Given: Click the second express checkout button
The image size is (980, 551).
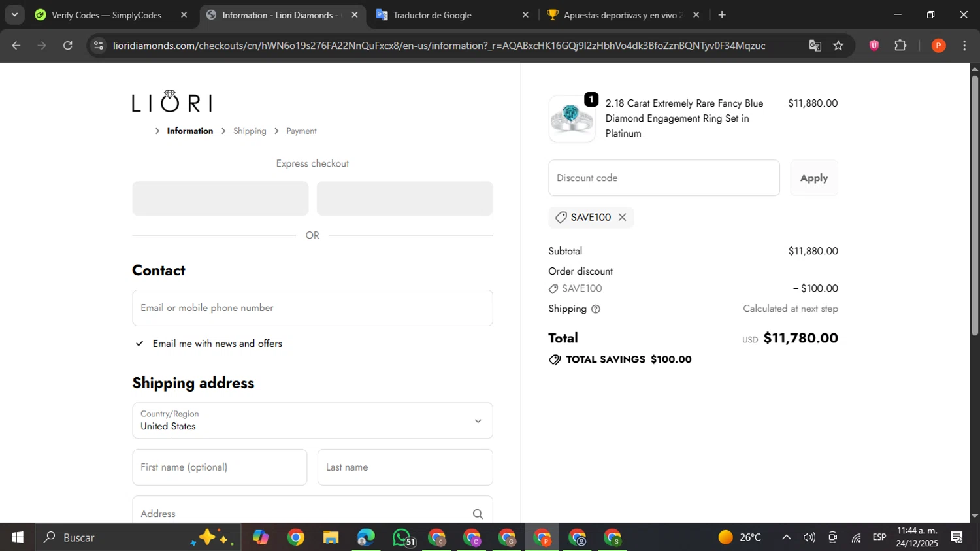Looking at the screenshot, I should [404, 199].
